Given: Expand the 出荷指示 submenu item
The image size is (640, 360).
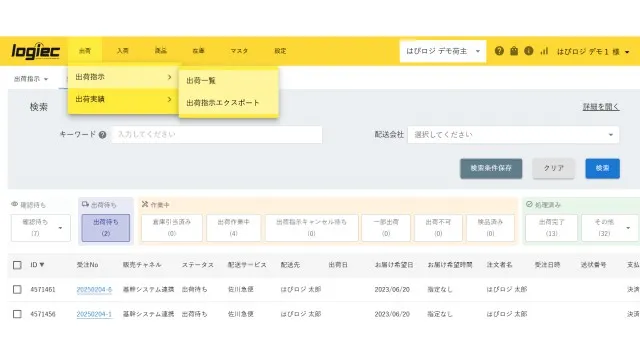Looking at the screenshot, I should tap(123, 77).
